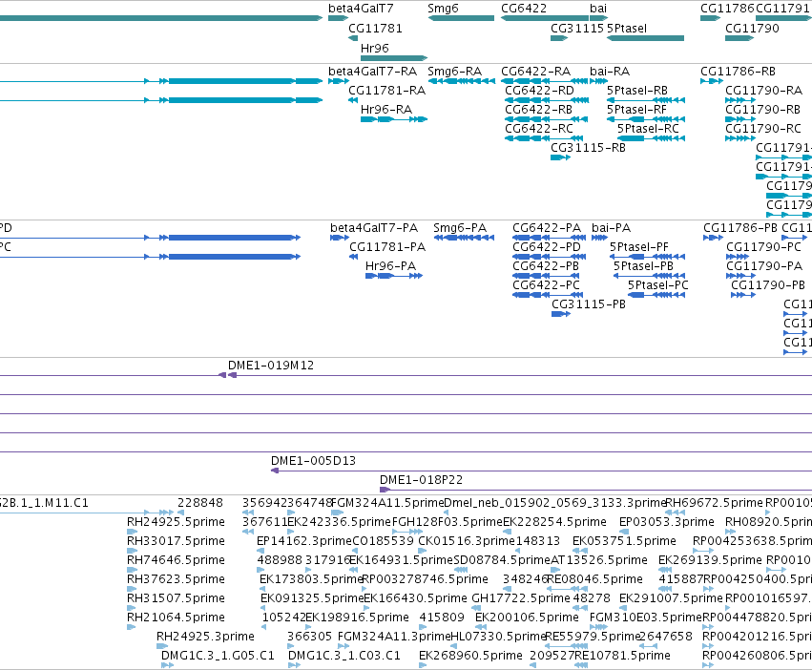Click the CG31115-PB protein glyph
812x670 pixels.
point(561,314)
